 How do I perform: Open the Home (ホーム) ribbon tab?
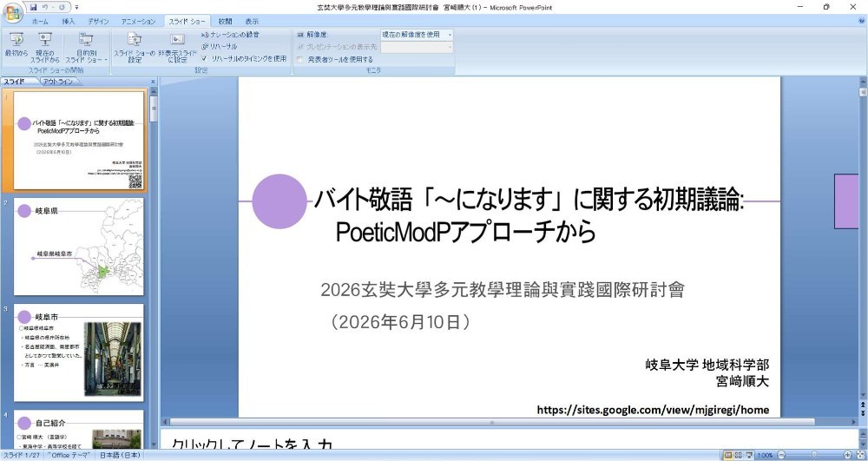coord(40,22)
